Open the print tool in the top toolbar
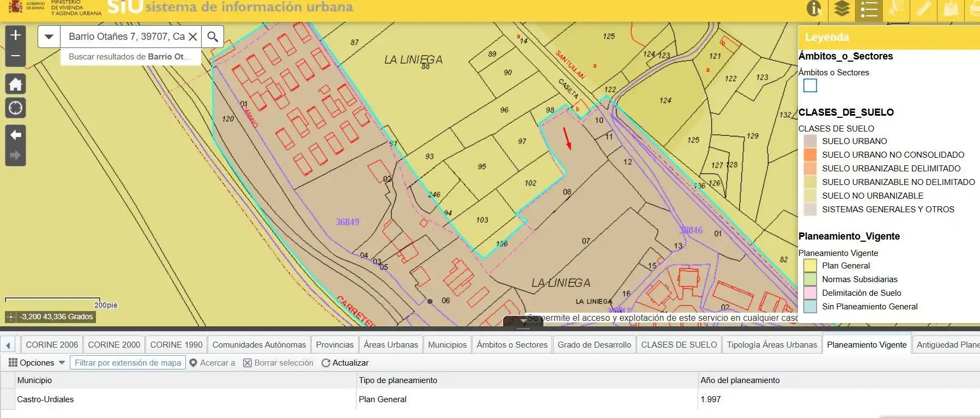This screenshot has height=418, width=980. point(973,9)
